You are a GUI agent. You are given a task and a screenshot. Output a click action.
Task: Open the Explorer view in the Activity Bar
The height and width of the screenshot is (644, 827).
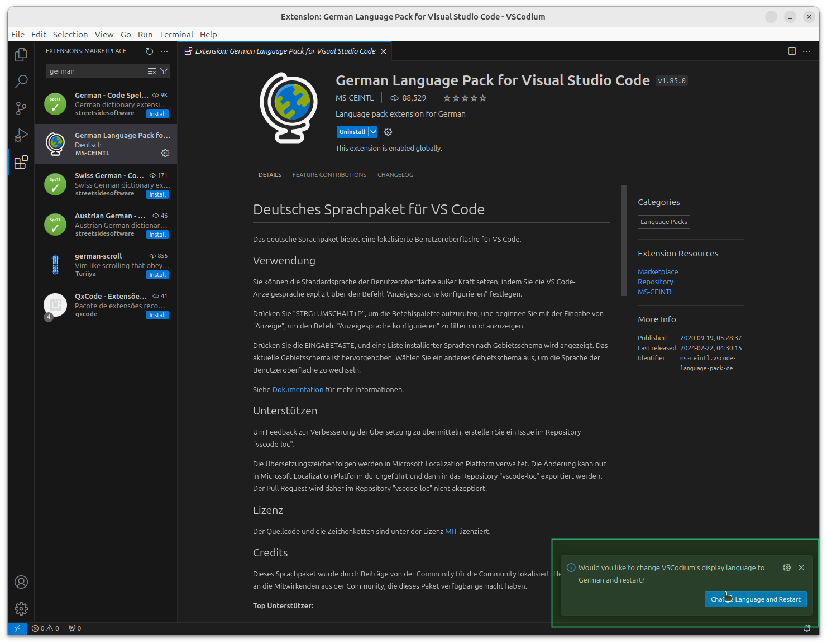21,54
